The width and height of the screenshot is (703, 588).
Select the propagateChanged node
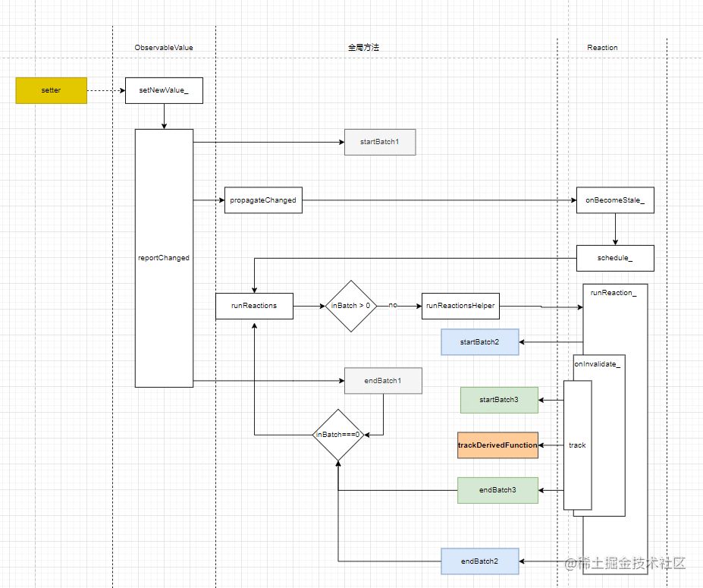[x=263, y=200]
